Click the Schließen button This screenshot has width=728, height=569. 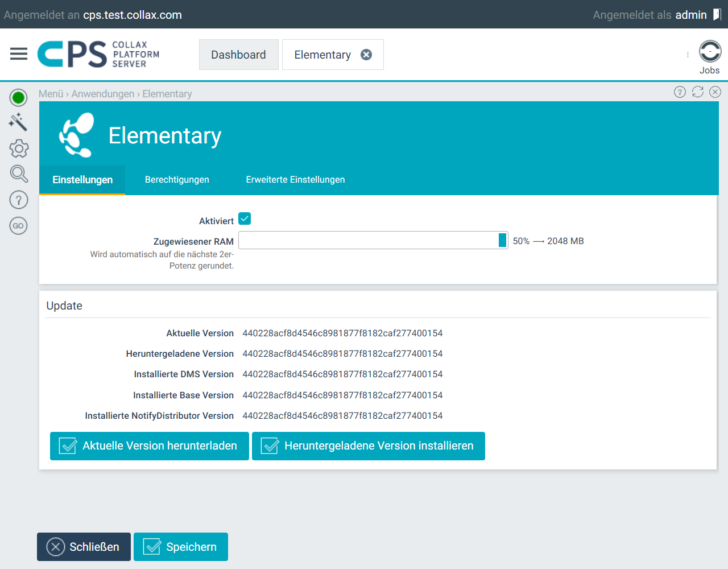pos(84,547)
